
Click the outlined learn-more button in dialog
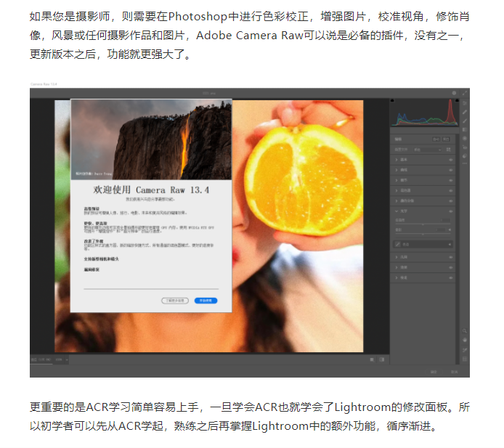[175, 301]
